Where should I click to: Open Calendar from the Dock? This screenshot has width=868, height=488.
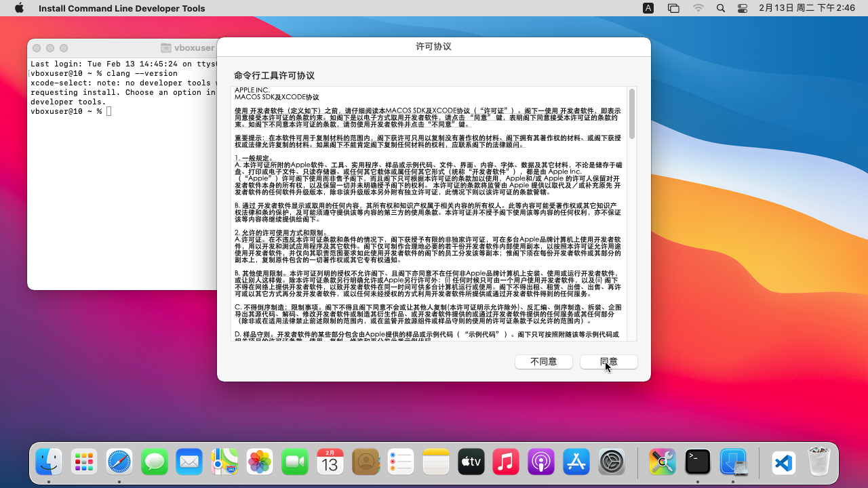pos(330,462)
